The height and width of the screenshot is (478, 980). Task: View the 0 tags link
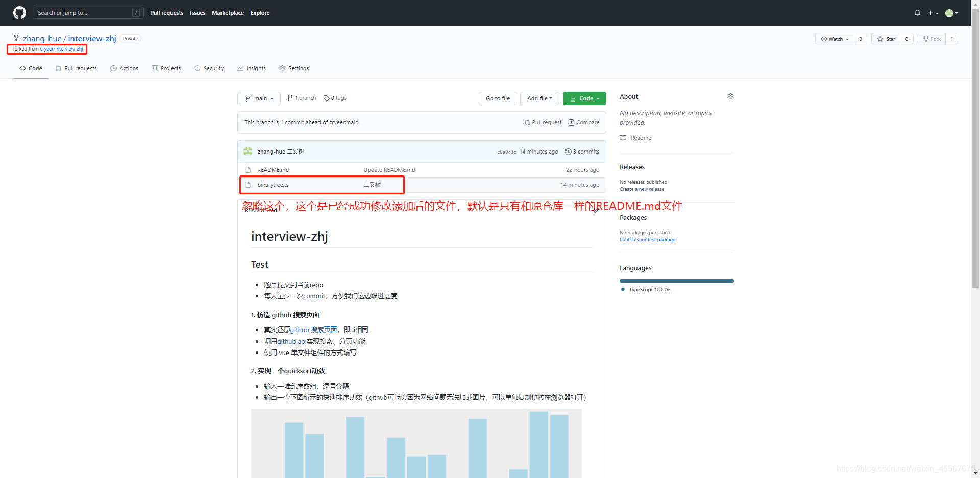click(x=335, y=98)
